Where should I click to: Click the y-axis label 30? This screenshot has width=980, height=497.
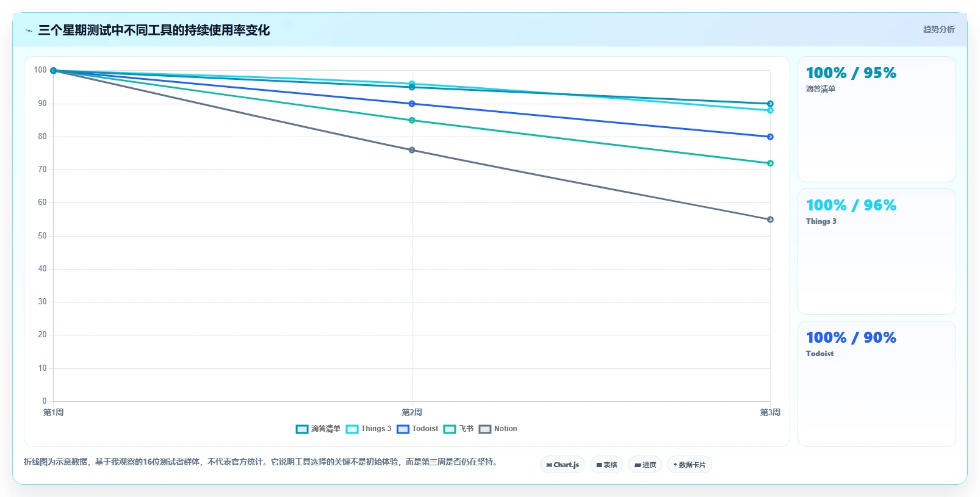(42, 302)
